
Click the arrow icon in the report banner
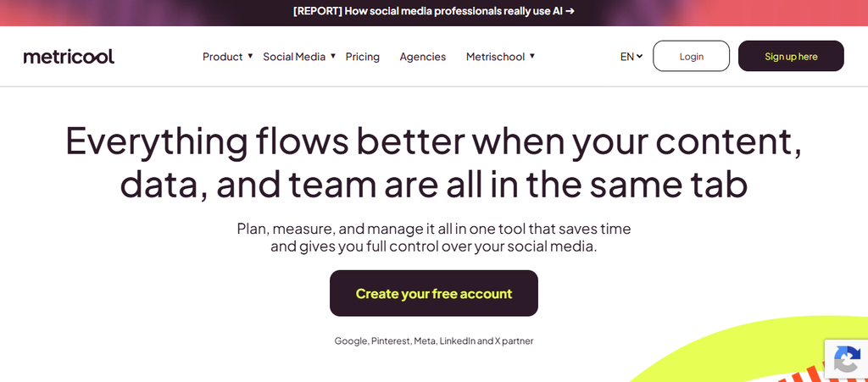[570, 11]
